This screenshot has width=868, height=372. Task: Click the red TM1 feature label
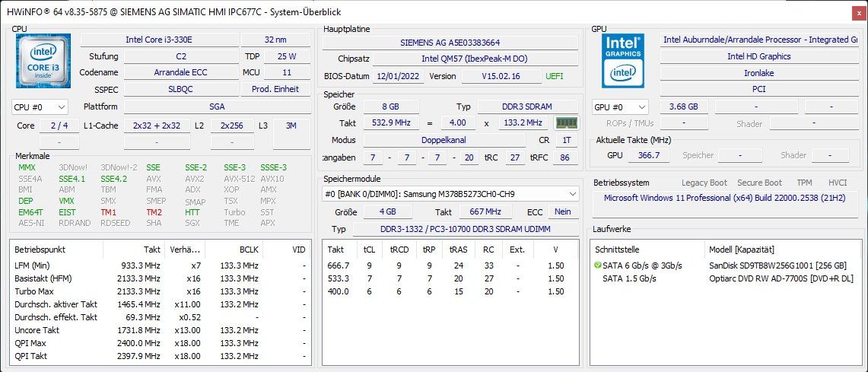point(109,212)
